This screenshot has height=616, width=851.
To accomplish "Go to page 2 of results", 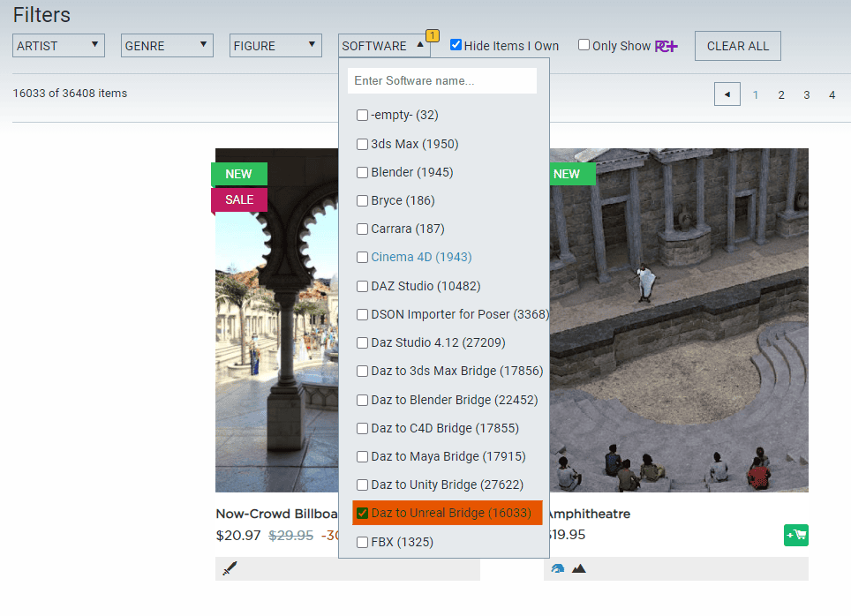I will (780, 94).
